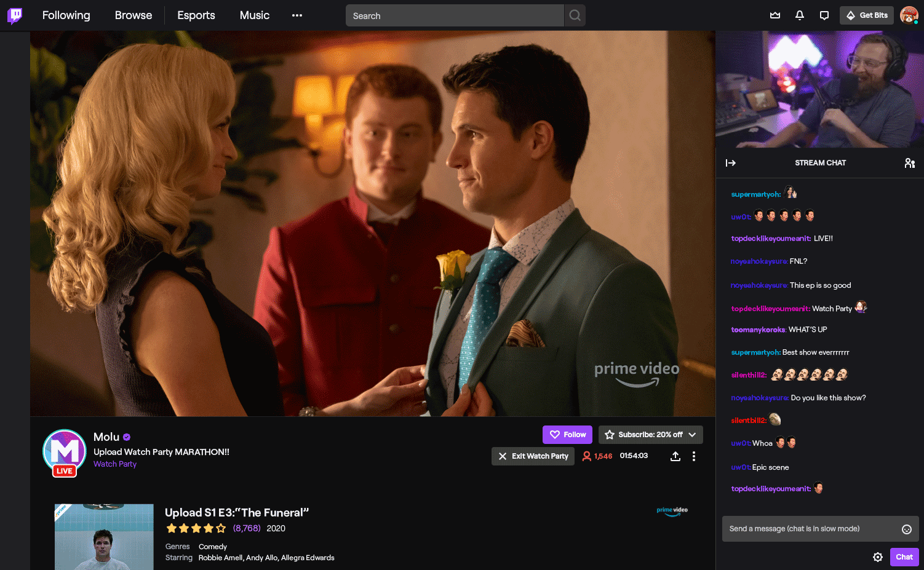Open chat settings gear
This screenshot has height=570, width=924.
coord(878,556)
